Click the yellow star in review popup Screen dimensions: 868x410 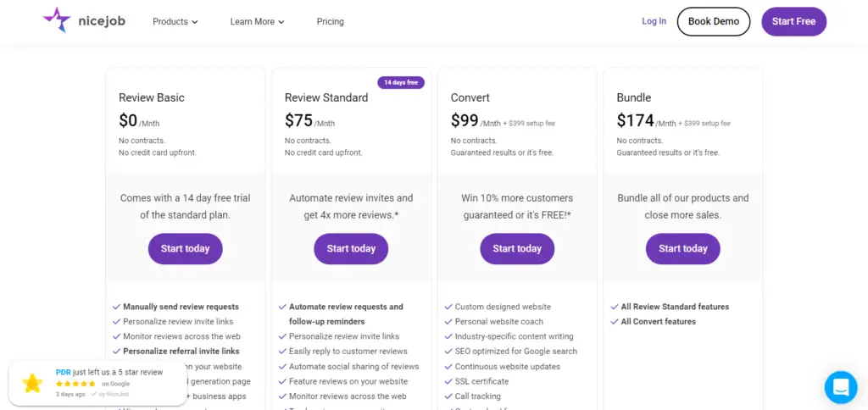tap(32, 383)
